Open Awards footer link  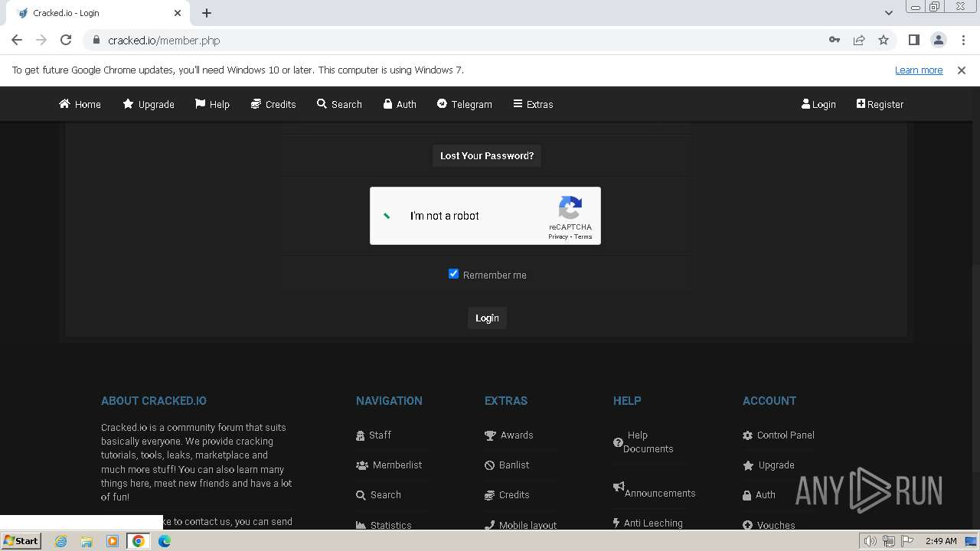(x=509, y=435)
